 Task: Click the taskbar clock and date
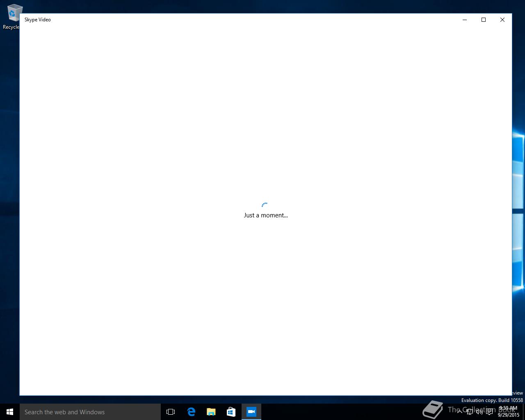[509, 412]
